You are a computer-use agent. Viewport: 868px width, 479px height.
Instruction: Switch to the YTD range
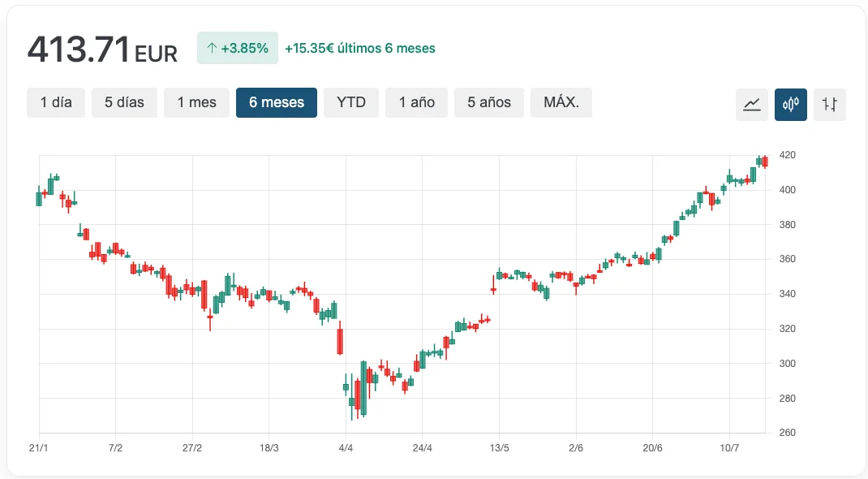point(351,102)
